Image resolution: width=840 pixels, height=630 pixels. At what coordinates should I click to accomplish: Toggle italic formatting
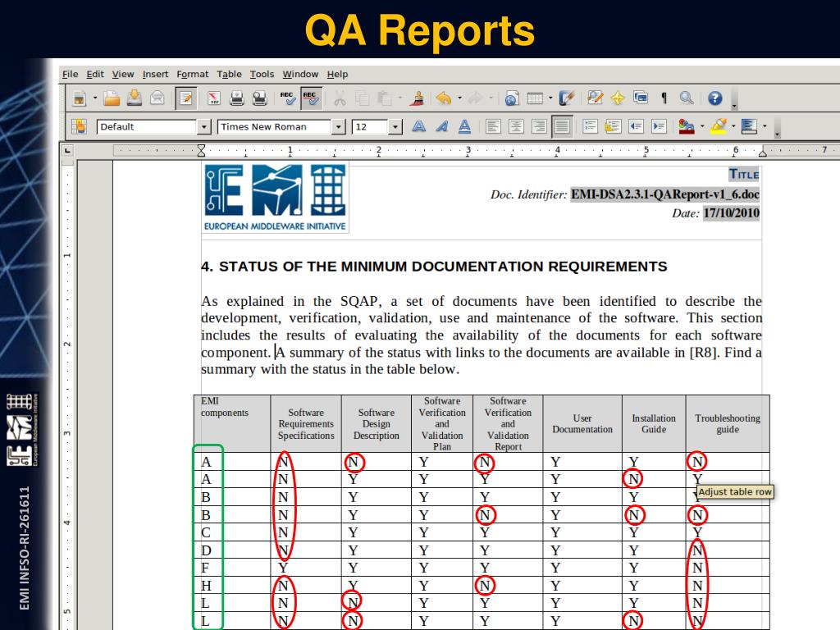pos(442,127)
